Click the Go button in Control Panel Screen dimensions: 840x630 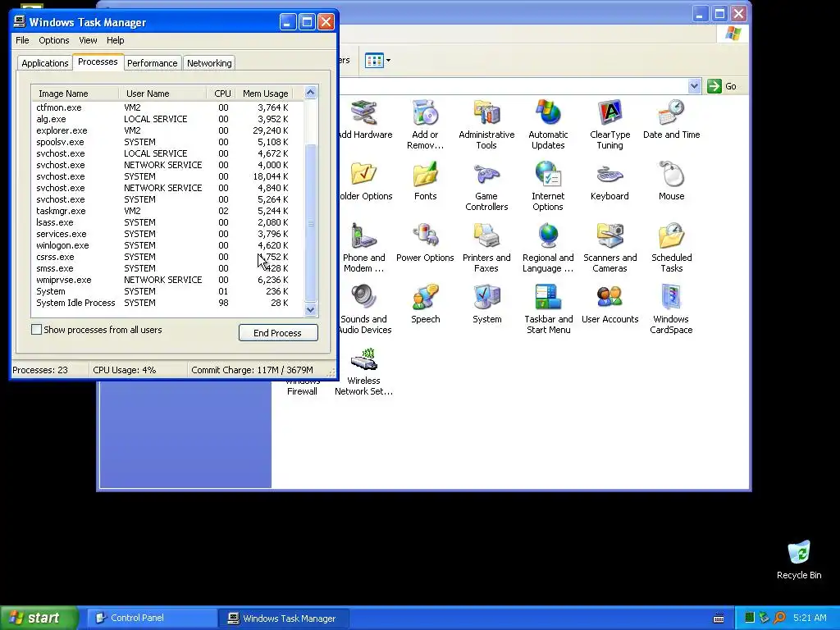(722, 85)
